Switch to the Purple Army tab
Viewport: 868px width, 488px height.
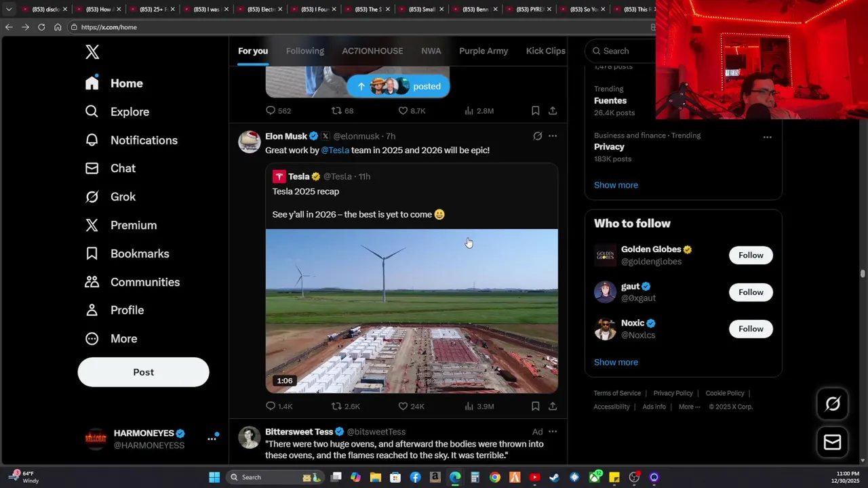pyautogui.click(x=484, y=51)
